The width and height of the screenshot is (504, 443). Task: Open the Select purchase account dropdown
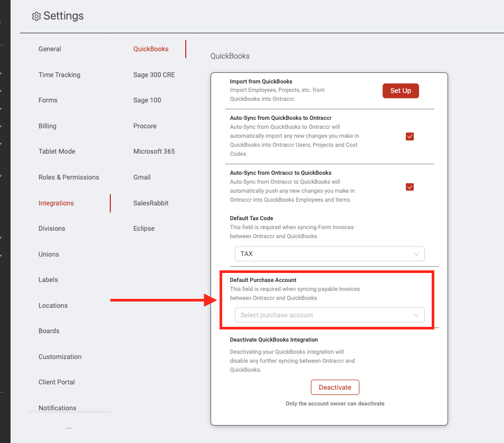(x=329, y=315)
